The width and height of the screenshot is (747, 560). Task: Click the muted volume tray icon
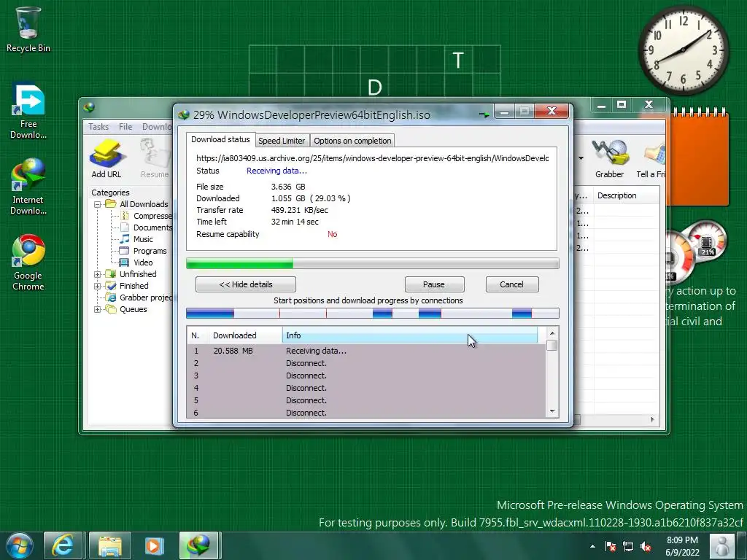[646, 546]
